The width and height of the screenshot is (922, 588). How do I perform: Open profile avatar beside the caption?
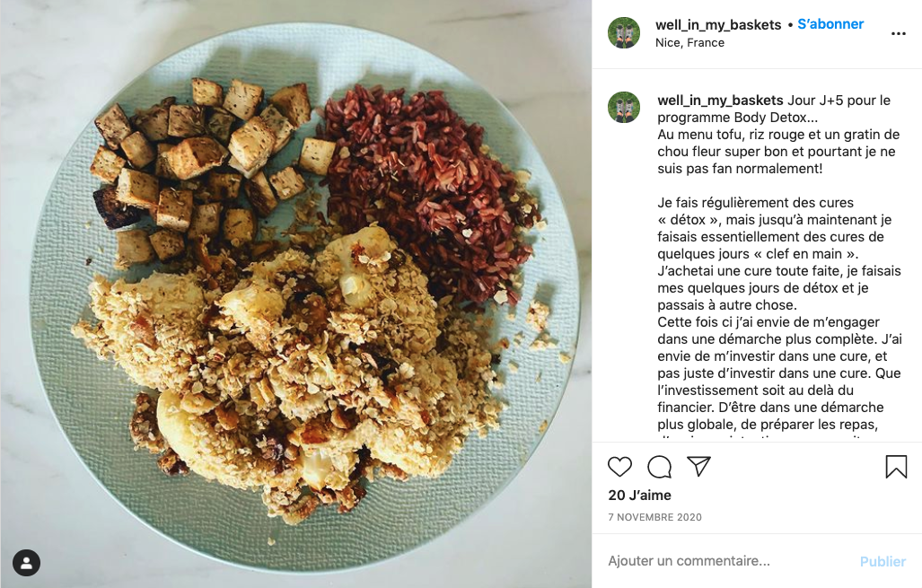pyautogui.click(x=624, y=108)
